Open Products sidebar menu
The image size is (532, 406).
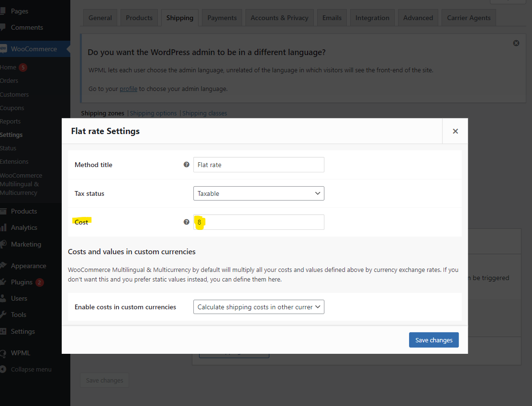coord(24,211)
